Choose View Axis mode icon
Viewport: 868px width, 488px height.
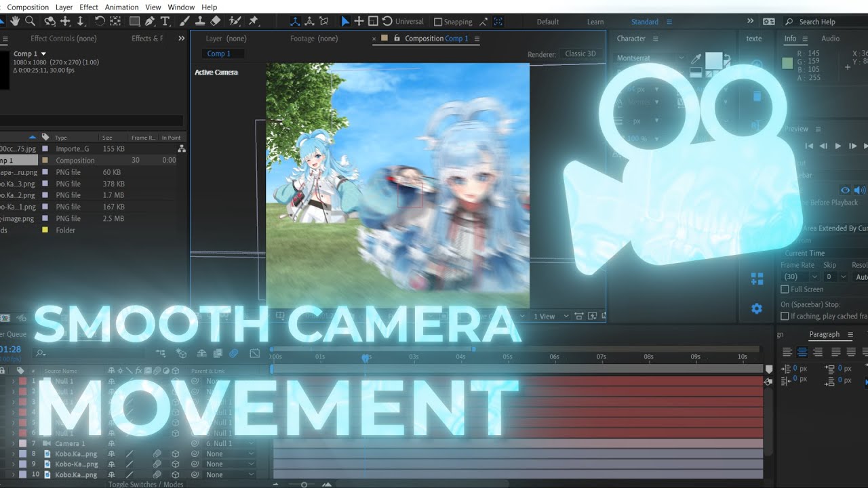[x=324, y=22]
